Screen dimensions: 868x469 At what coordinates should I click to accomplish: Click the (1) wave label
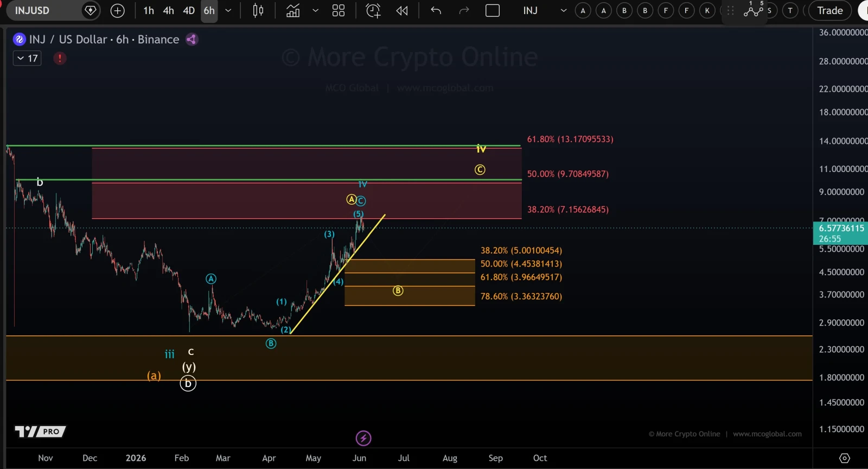[282, 301]
